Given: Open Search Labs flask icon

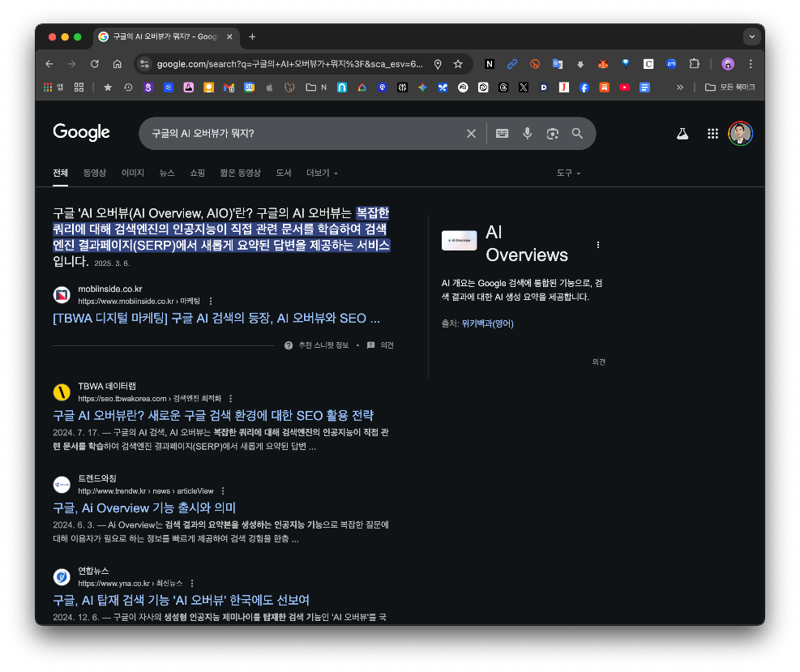Looking at the screenshot, I should [682, 134].
